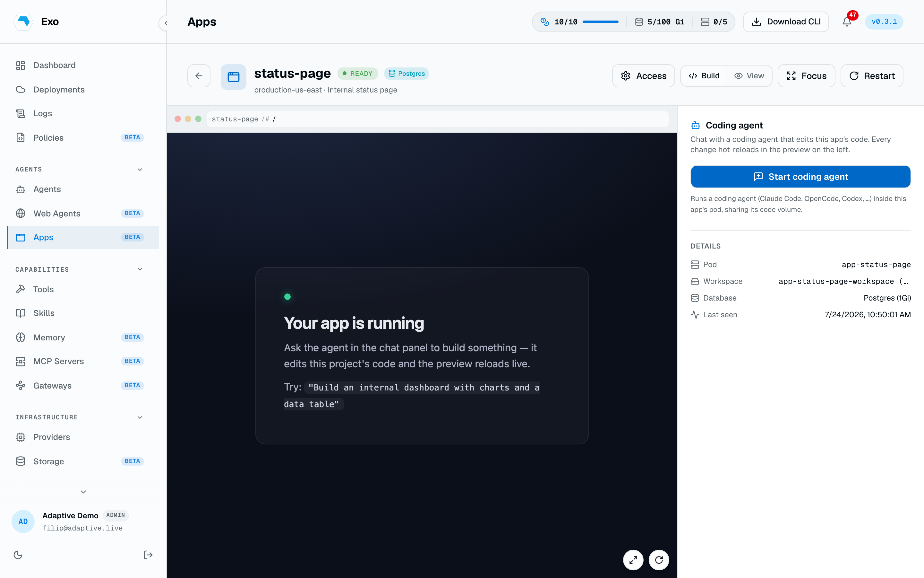Image resolution: width=924 pixels, height=578 pixels.
Task: Click the preview URL address bar
Action: click(438, 119)
